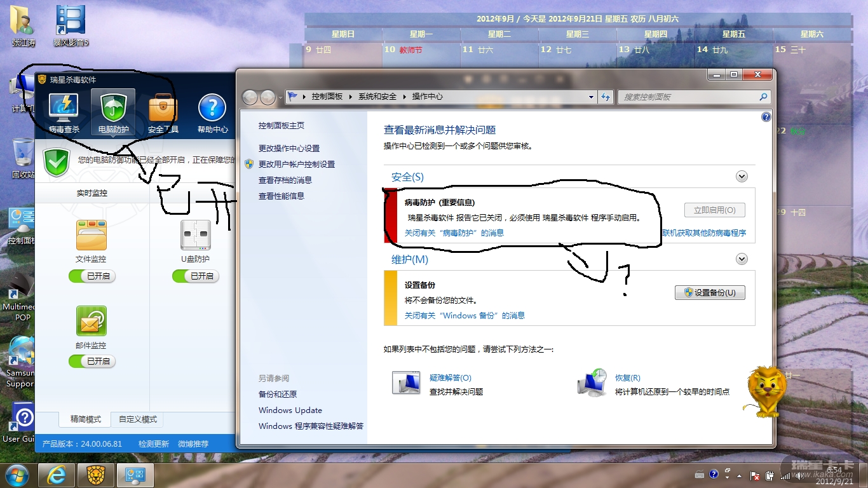Click 关闭有关“Windows 备份”的消息 link
This screenshot has width=868, height=488.
[x=465, y=316]
